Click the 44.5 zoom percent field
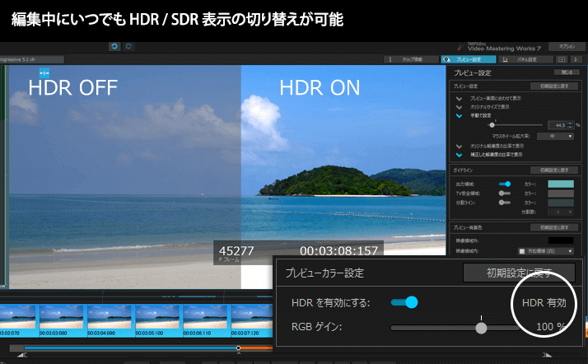The width and height of the screenshot is (588, 364). coord(558,125)
